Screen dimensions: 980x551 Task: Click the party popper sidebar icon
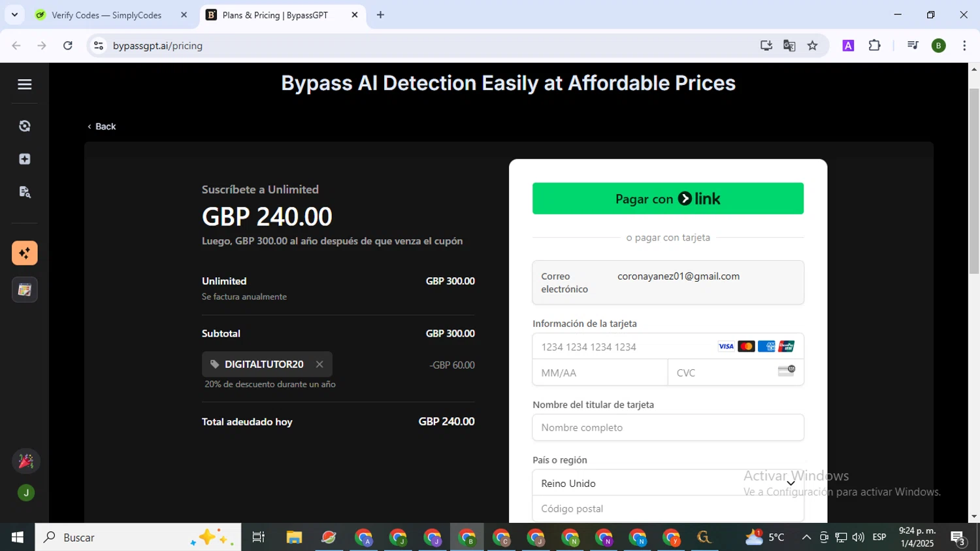coord(25,461)
